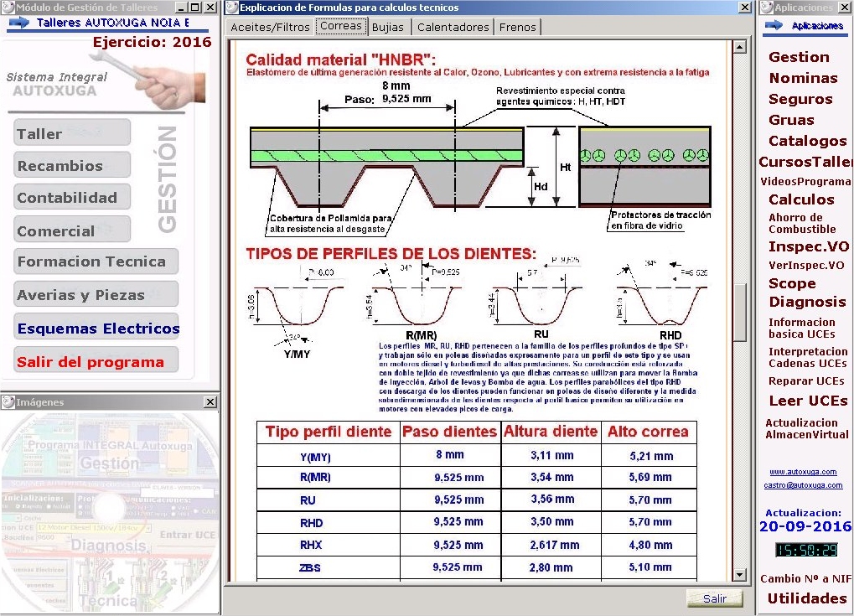
Task: Click the R(MR) row in profile table
Action: [477, 478]
